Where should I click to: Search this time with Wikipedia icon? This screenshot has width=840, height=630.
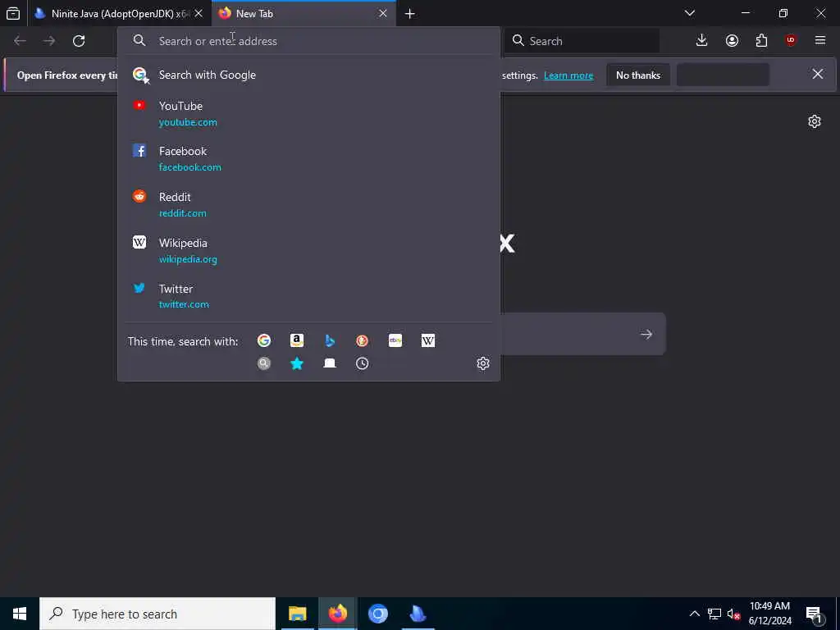tap(428, 340)
